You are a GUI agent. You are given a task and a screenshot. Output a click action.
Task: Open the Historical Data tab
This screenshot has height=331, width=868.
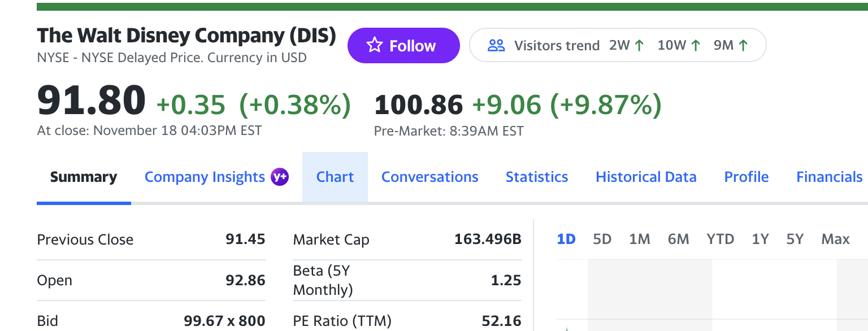[x=646, y=177]
